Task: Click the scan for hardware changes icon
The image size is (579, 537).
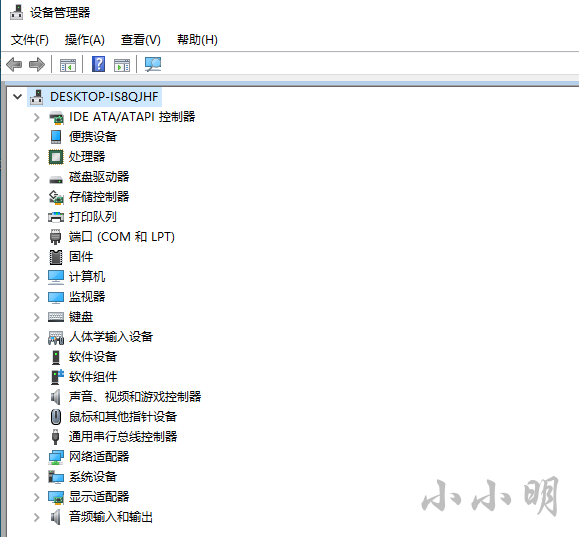Action: [x=153, y=64]
